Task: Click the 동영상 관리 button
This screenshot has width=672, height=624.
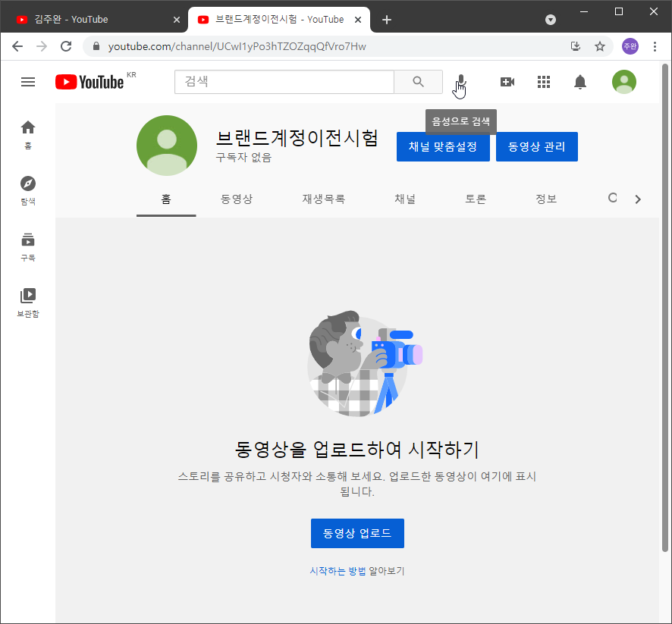Action: point(536,146)
